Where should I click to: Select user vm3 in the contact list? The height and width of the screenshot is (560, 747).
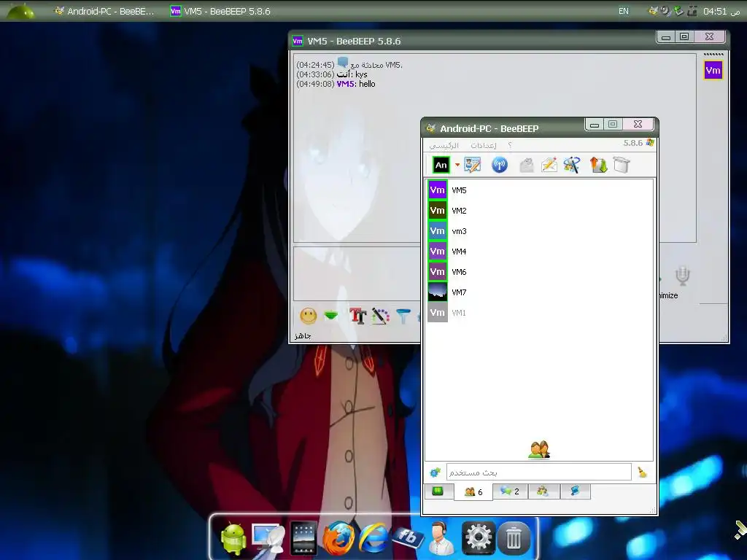tap(538, 231)
